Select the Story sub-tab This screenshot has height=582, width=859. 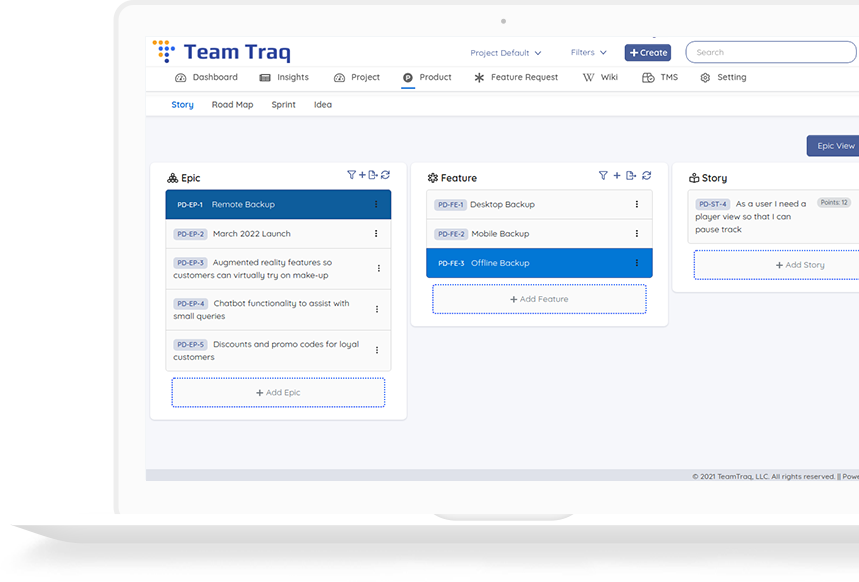coord(182,105)
